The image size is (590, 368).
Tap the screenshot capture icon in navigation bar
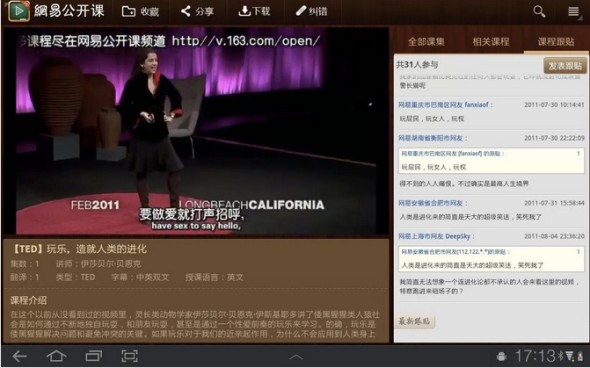[x=129, y=356]
